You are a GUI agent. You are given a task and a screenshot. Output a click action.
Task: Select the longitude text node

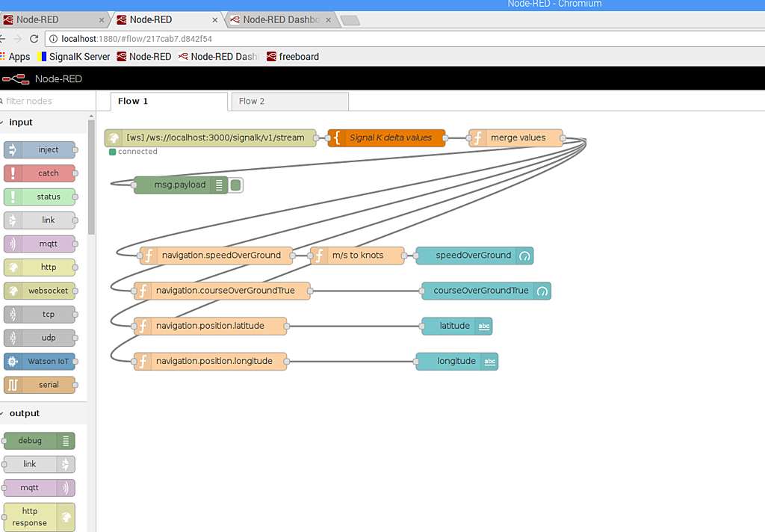(457, 361)
